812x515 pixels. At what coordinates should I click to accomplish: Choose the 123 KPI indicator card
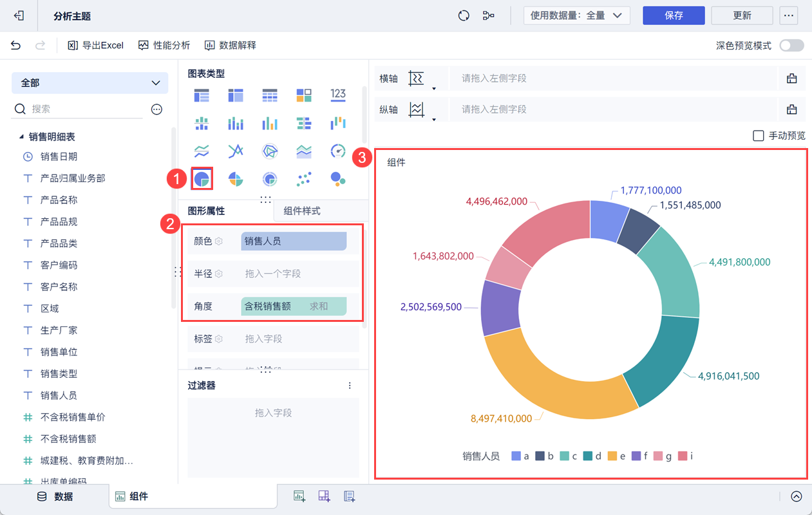(338, 95)
